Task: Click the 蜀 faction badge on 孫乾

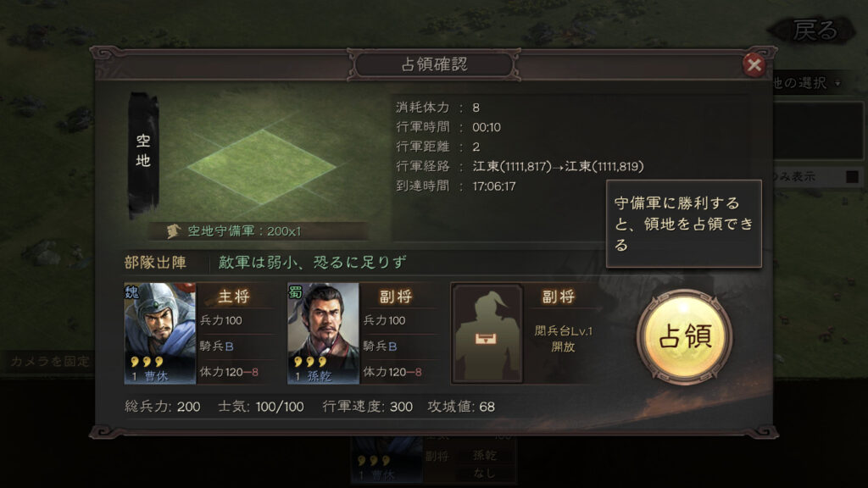Action: [x=295, y=291]
